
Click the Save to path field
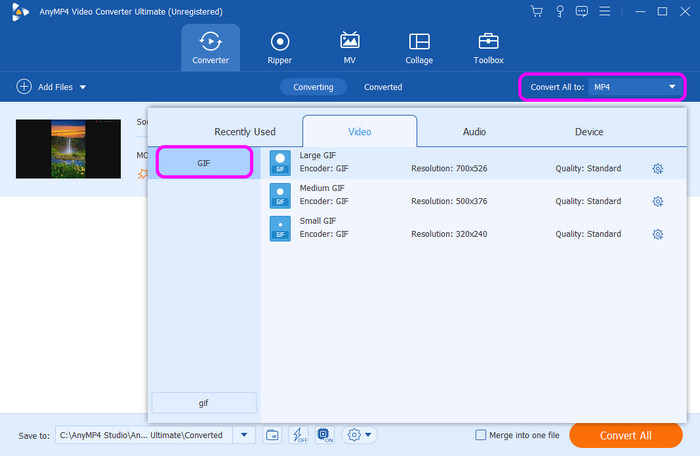click(144, 435)
